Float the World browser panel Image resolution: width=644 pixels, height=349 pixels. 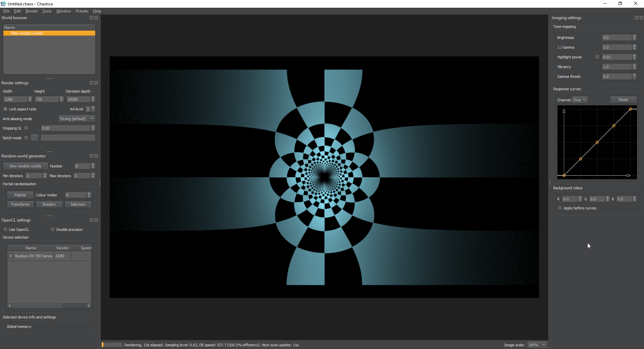[x=91, y=18]
